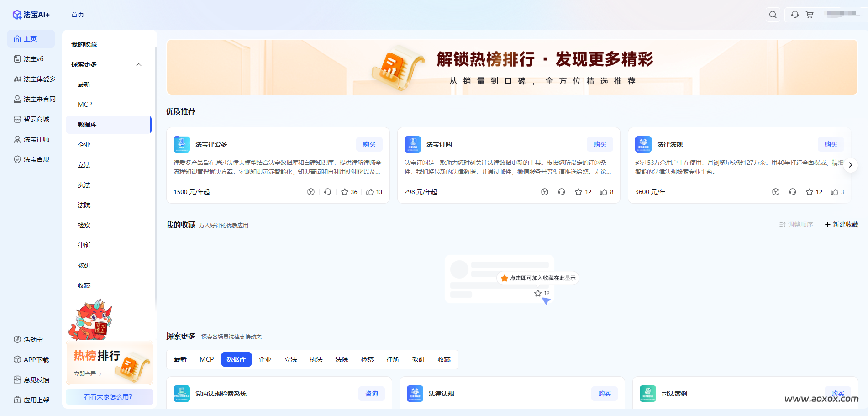Click the 看看大家怎么用? button

110,397
